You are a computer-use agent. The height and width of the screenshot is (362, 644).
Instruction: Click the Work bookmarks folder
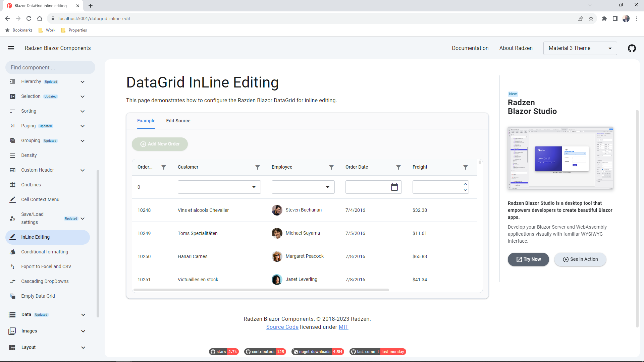[47, 30]
